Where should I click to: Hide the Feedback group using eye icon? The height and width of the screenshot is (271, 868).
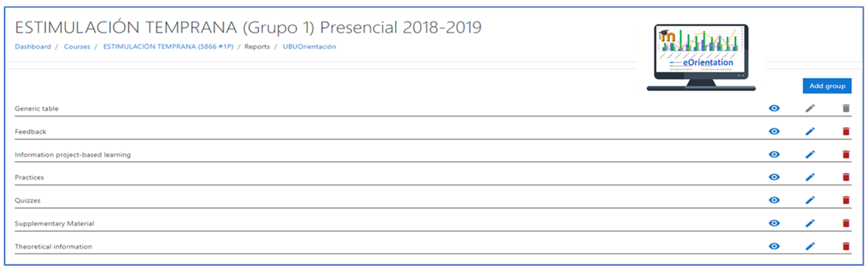tap(774, 131)
